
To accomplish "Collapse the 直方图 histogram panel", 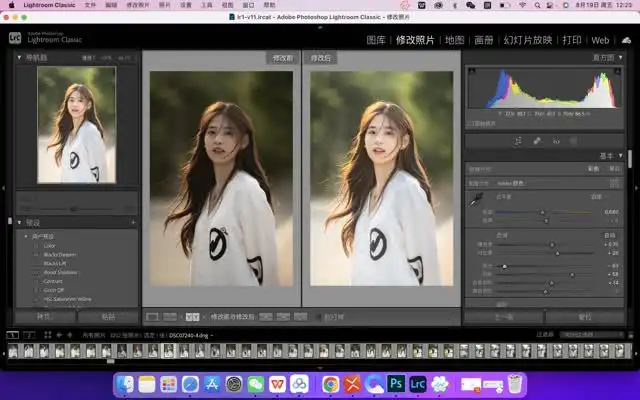I will pyautogui.click(x=622, y=58).
